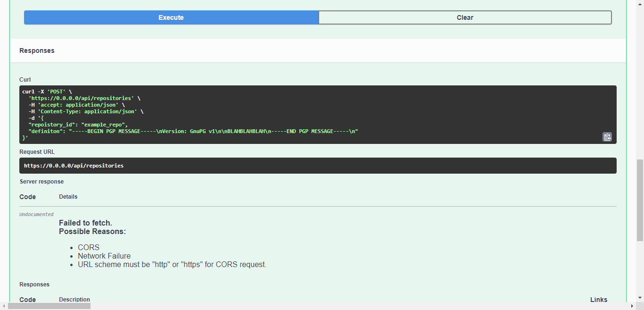The width and height of the screenshot is (644, 310).
Task: Click the Failed to fetch message
Action: click(85, 223)
